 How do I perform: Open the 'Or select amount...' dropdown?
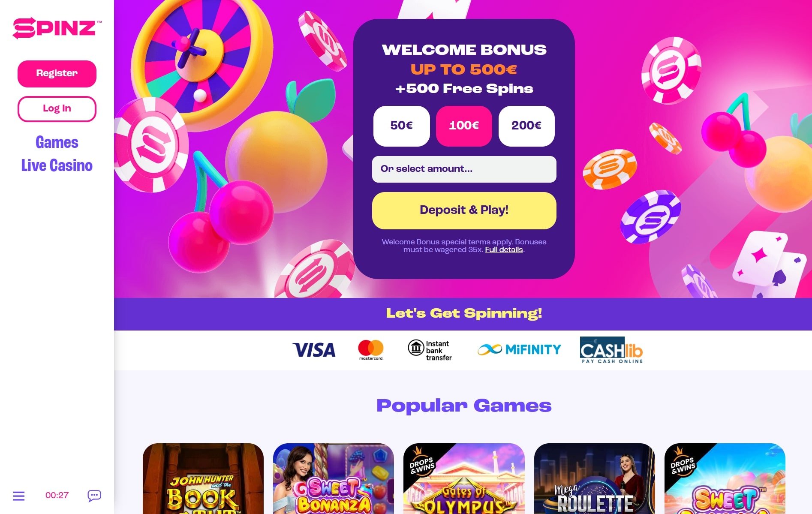pyautogui.click(x=464, y=169)
